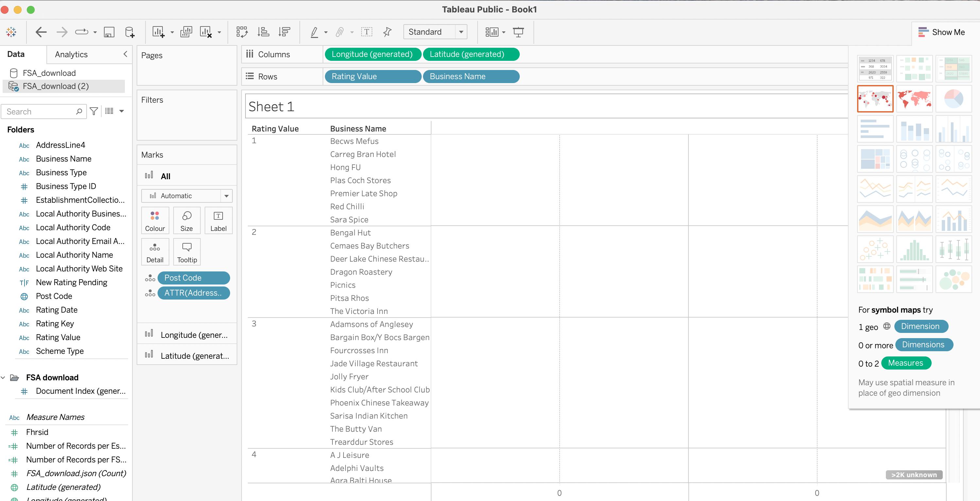This screenshot has height=501, width=980.
Task: Open the Colour marks card
Action: 155,220
